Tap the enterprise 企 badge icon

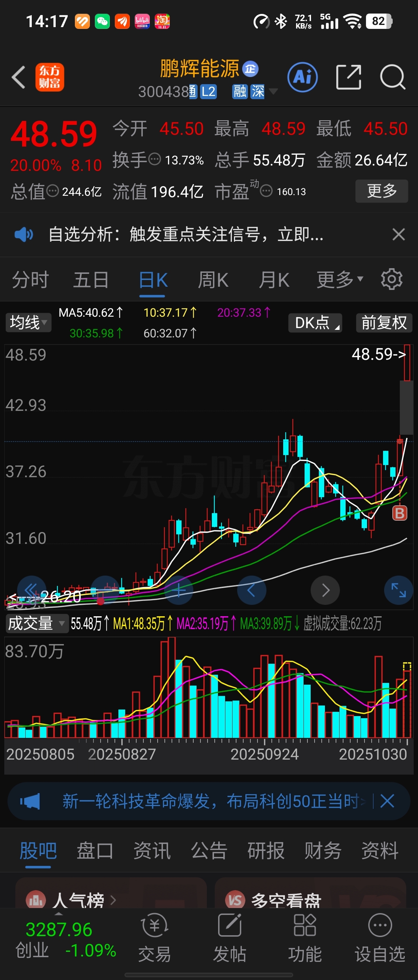250,69
